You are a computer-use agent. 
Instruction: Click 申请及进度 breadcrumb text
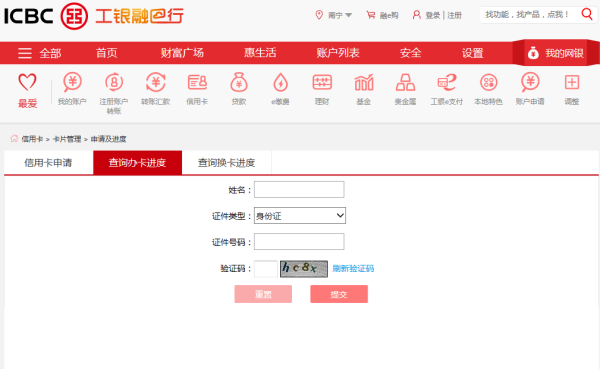click(x=109, y=139)
